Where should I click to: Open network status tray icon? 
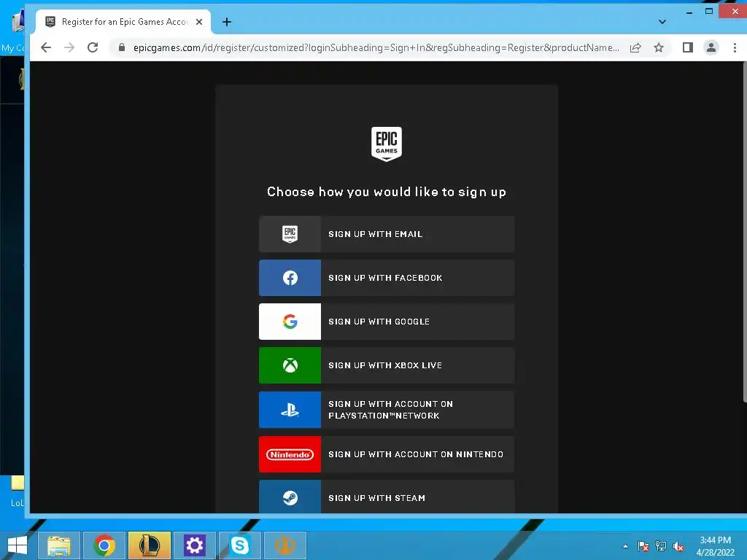click(661, 546)
